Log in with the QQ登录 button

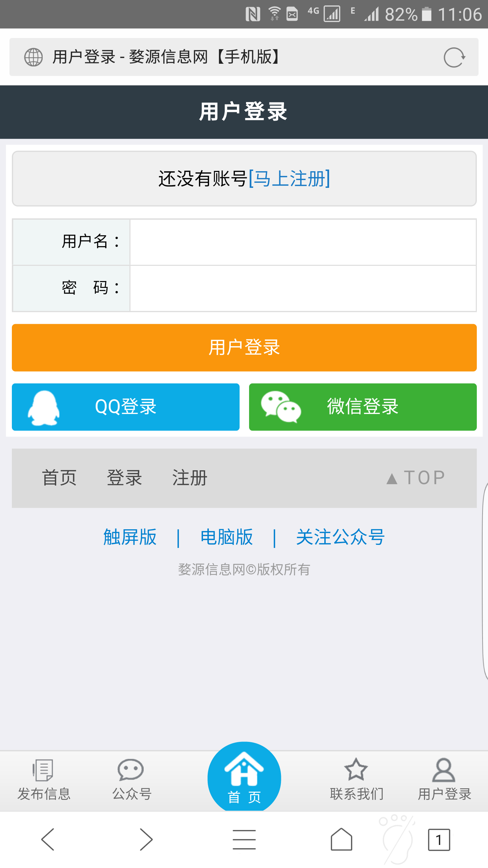pos(126,407)
